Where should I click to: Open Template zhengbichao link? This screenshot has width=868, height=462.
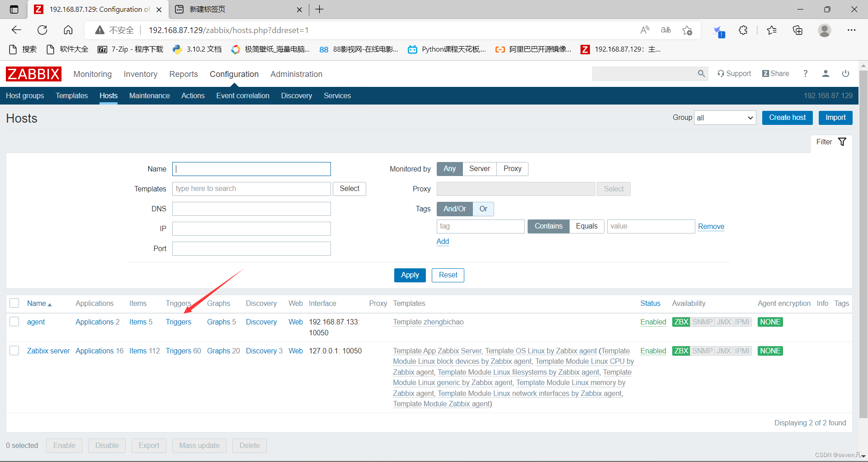[428, 322]
